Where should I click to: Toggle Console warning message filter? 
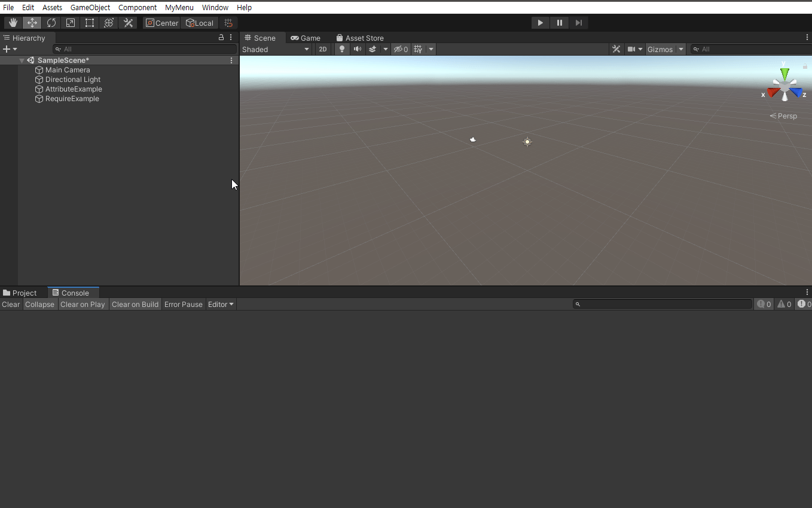click(x=784, y=305)
